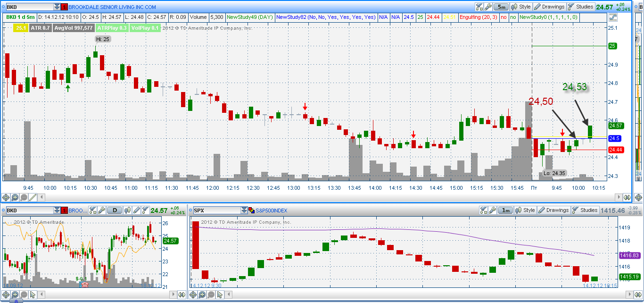
Task: Expand the SPX symbol dropdown arrow
Action: click(244, 210)
